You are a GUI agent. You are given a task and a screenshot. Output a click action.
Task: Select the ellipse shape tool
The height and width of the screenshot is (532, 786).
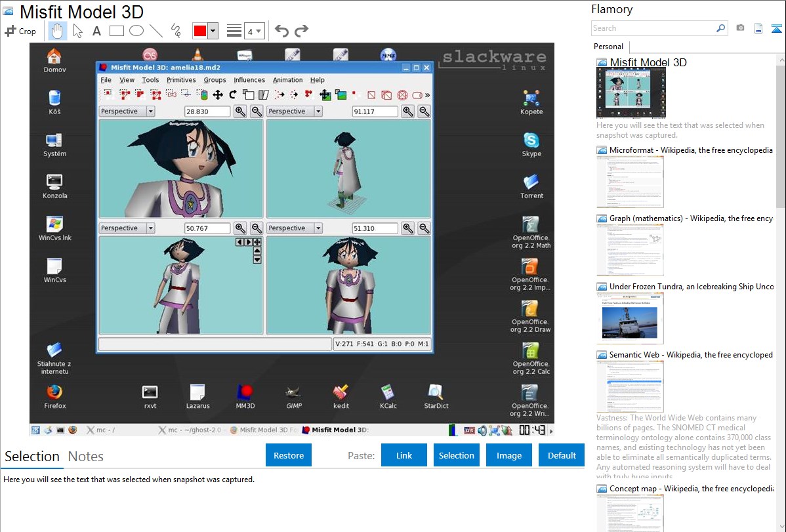tap(136, 31)
